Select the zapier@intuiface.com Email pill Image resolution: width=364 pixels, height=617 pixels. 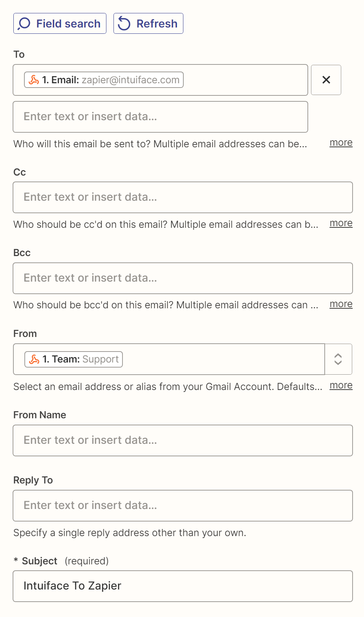click(x=104, y=80)
